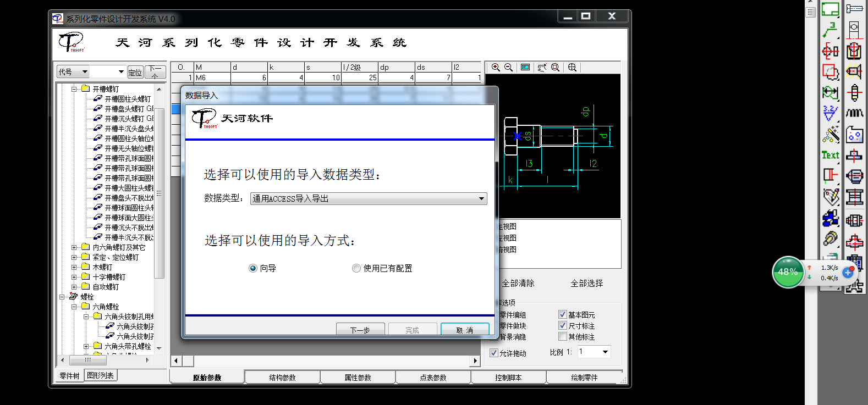The height and width of the screenshot is (405, 868).
Task: Switch to the 点表参数 tab
Action: coord(433,377)
